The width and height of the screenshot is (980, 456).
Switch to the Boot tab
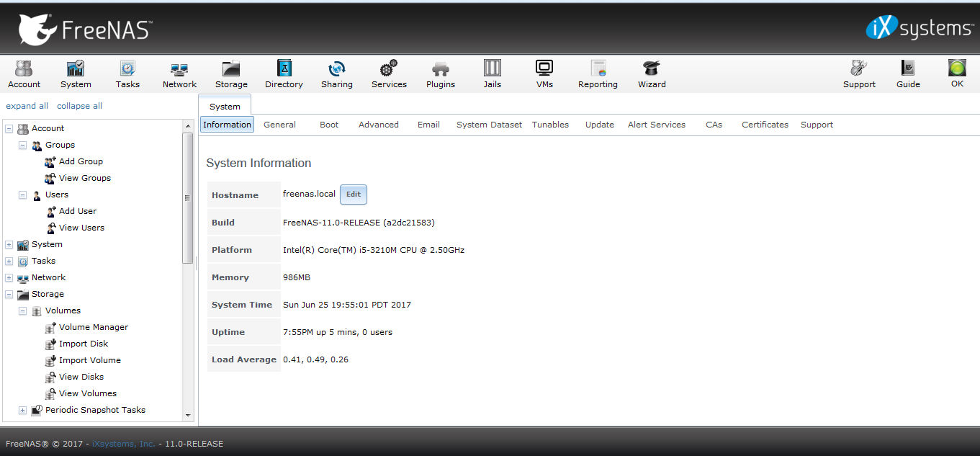[x=329, y=125]
